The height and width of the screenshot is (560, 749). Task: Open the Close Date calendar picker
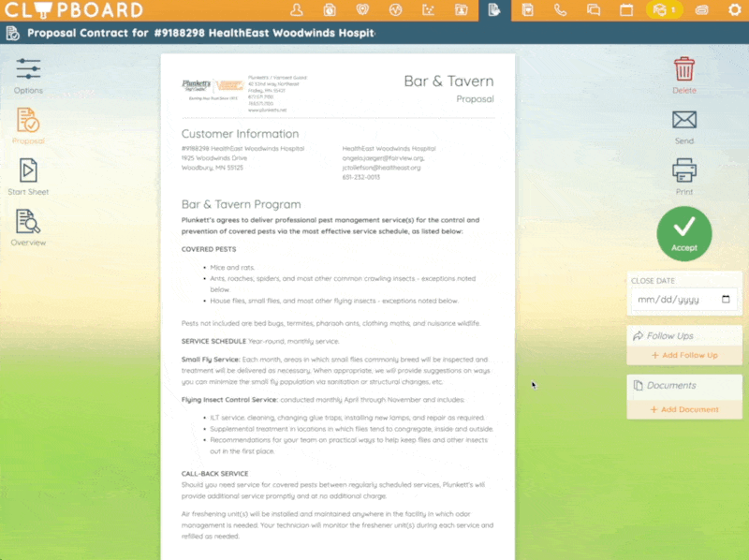726,299
